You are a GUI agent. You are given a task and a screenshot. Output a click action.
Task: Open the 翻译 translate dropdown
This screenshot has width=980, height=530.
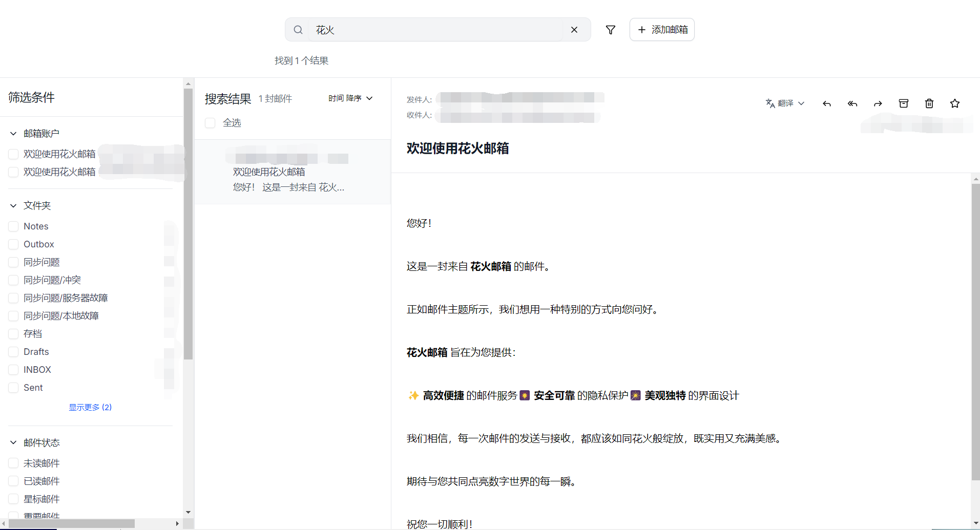[x=785, y=103]
